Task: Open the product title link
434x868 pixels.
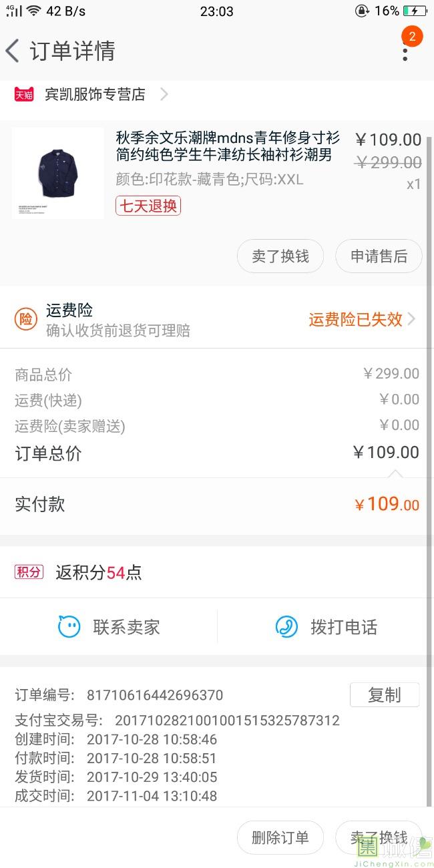Action: tap(227, 147)
